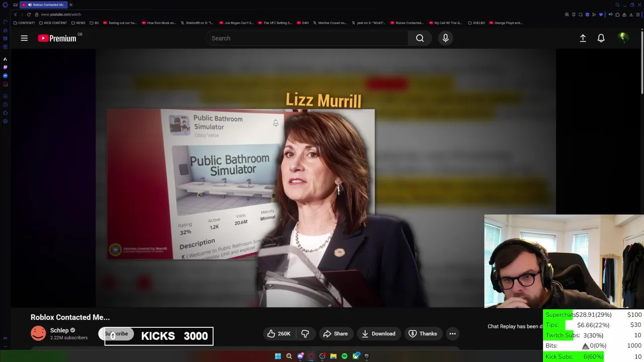Open Discord from the taskbar
Viewport: 644px width, 362px height.
tap(300, 356)
